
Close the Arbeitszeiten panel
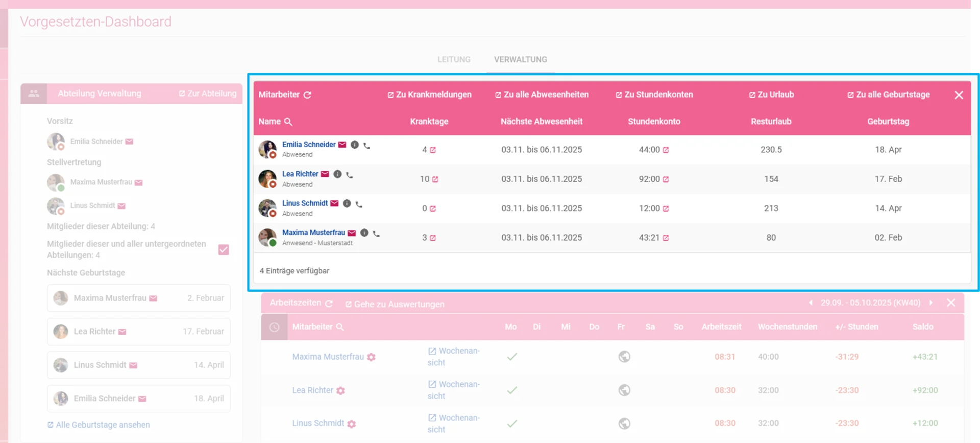tap(951, 302)
